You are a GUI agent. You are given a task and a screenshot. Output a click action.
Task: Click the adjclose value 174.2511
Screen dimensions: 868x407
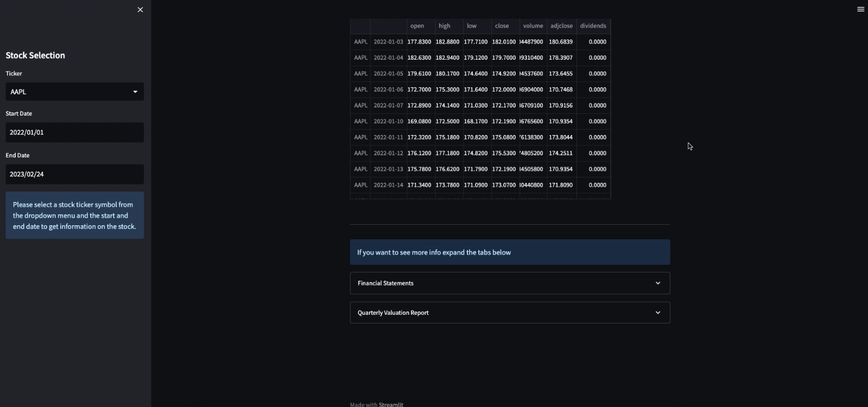[x=561, y=153]
